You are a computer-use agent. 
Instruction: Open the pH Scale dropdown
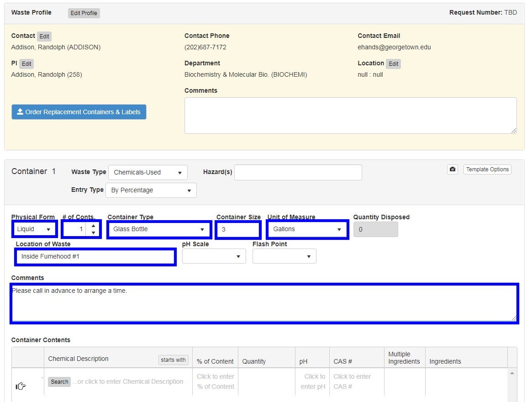coord(213,256)
